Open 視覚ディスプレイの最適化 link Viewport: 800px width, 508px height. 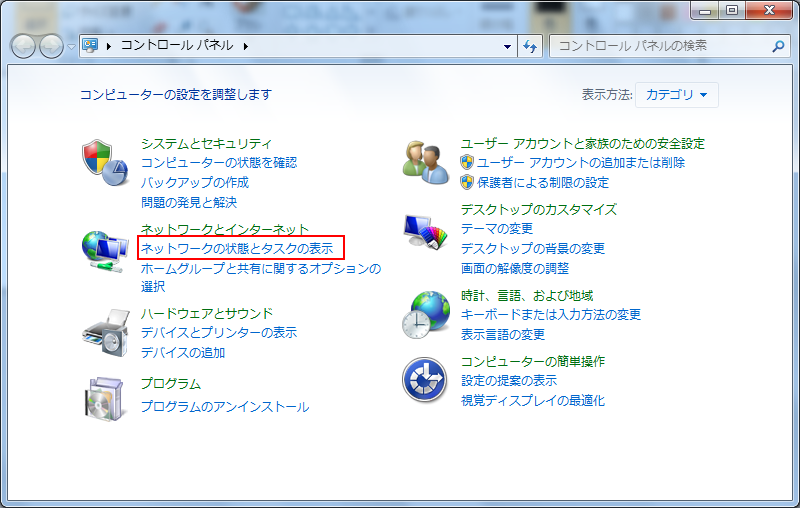tap(533, 400)
